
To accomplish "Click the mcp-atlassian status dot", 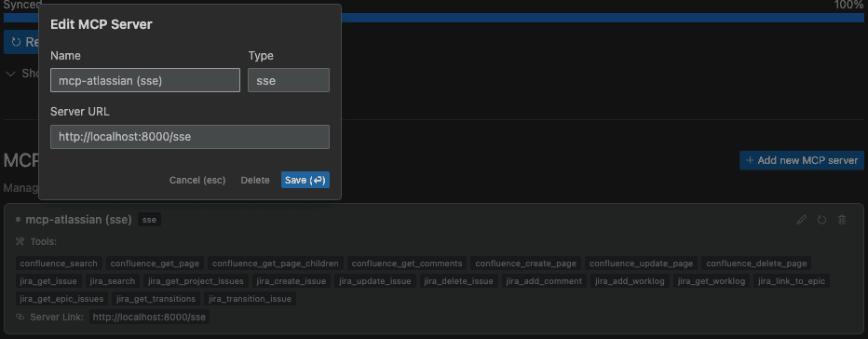I will pyautogui.click(x=19, y=220).
